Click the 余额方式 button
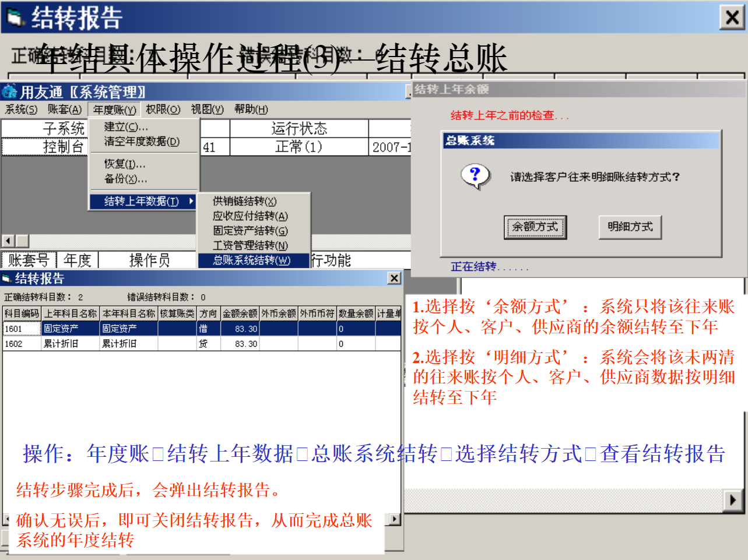The height and width of the screenshot is (560, 748). [535, 227]
